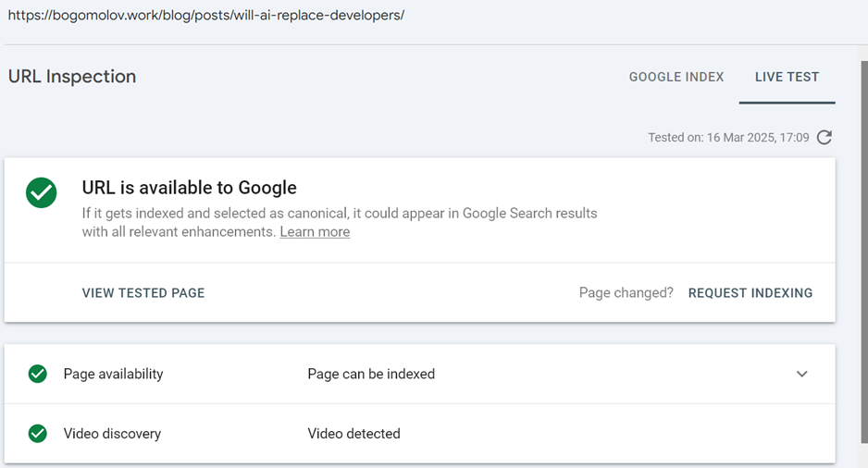
Task: Click the refresh icon beside the tested date
Action: 825,137
